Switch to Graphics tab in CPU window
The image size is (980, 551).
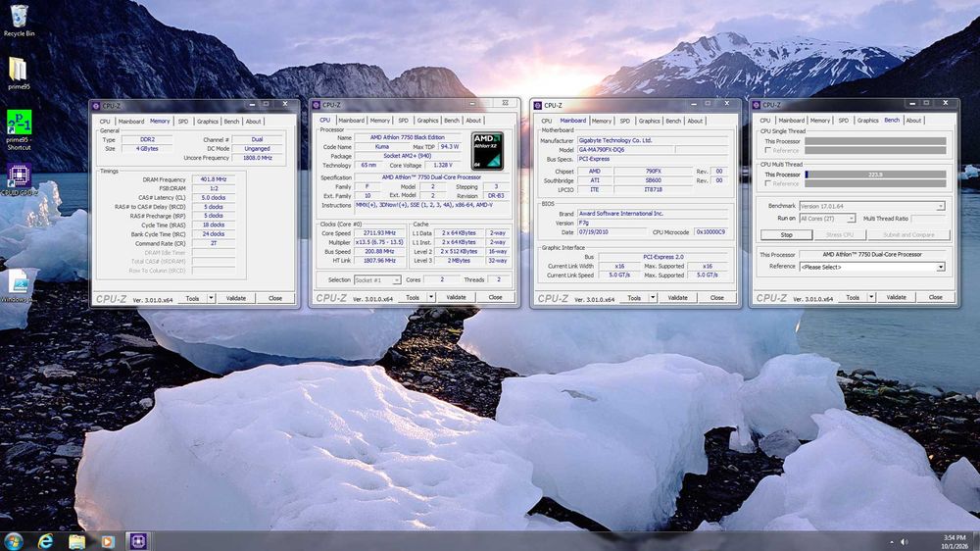427,120
